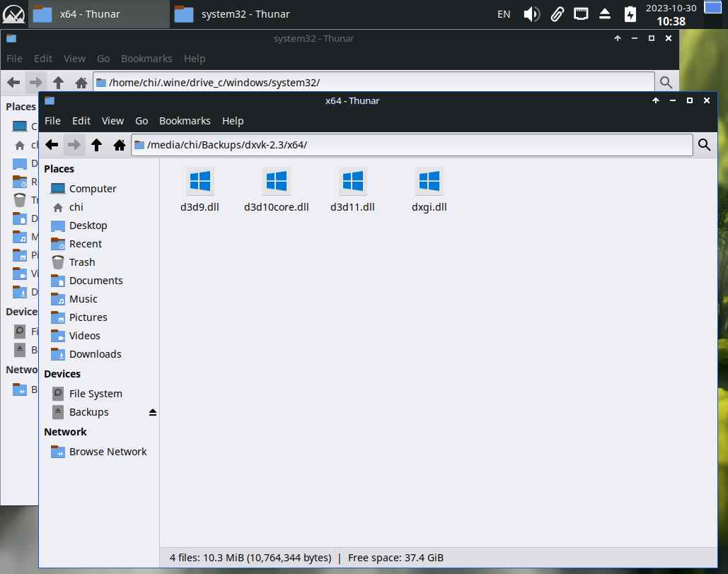Switch to x64 - Thunar taskbar button
728x574 pixels.
coord(99,14)
